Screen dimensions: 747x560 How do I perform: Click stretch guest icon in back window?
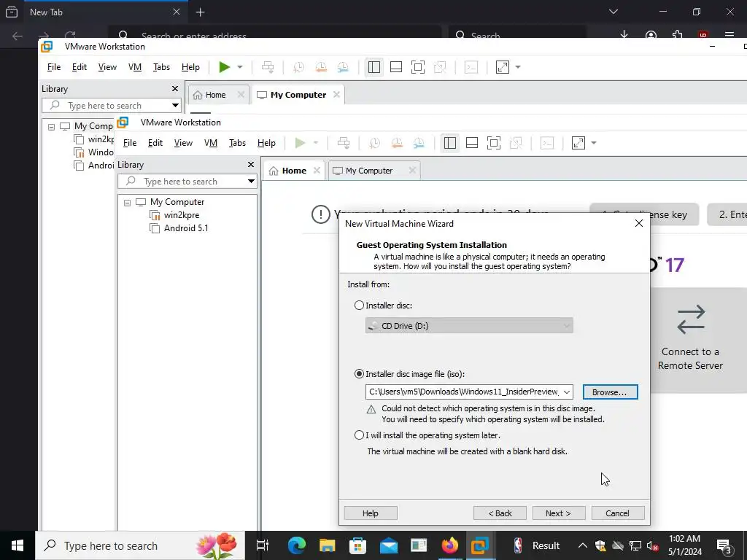[x=503, y=67]
